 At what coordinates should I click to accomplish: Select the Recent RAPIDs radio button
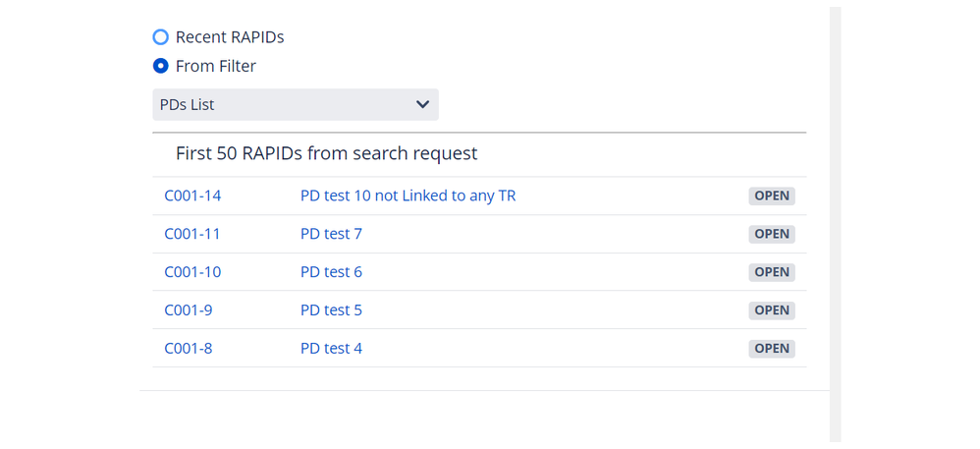point(161,37)
